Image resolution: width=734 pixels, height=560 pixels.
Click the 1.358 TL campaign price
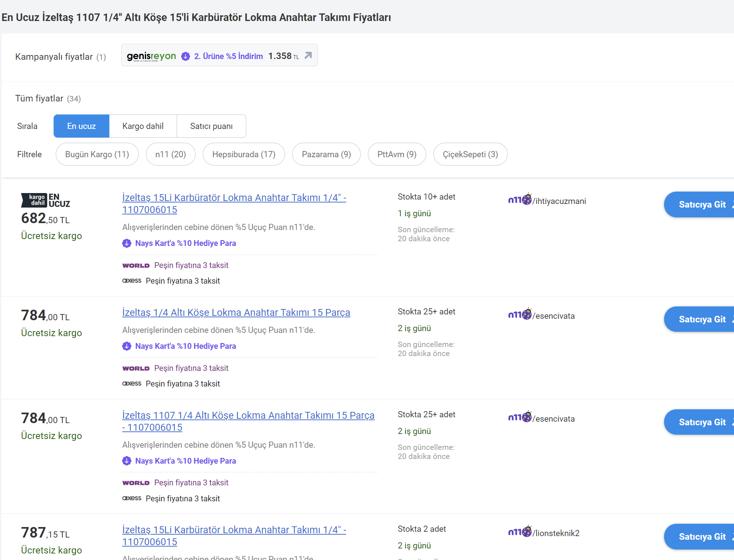tap(284, 56)
